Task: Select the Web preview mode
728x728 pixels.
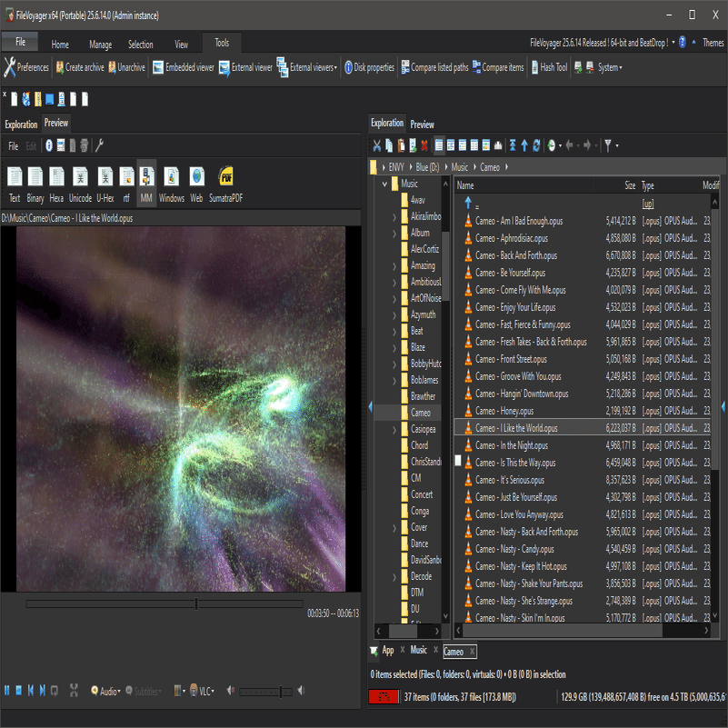Action: [x=197, y=184]
